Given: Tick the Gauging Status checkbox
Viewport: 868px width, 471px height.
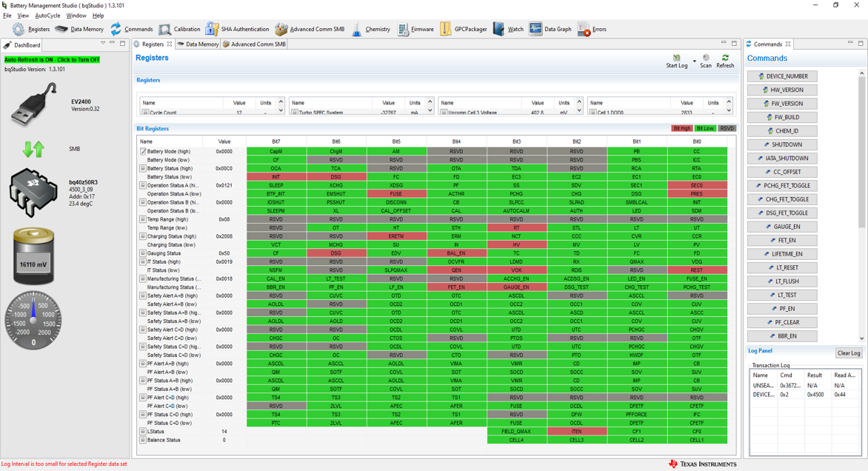Looking at the screenshot, I should point(143,253).
